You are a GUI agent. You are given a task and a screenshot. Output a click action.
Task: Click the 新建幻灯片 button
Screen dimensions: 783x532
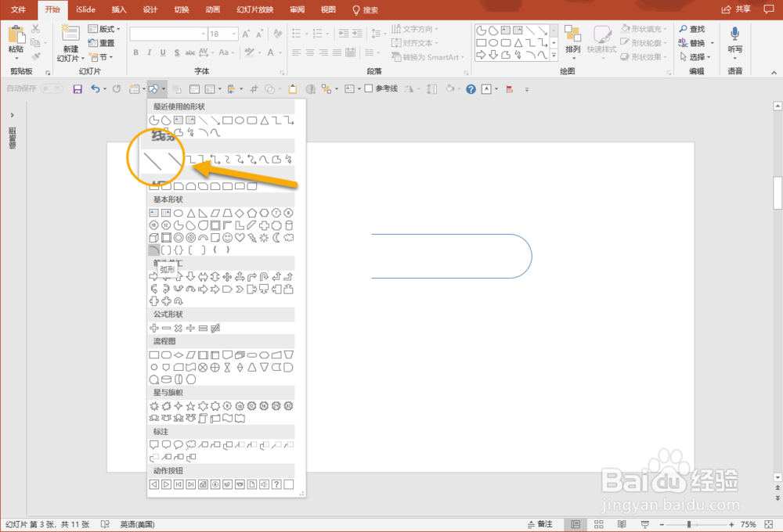pos(70,45)
